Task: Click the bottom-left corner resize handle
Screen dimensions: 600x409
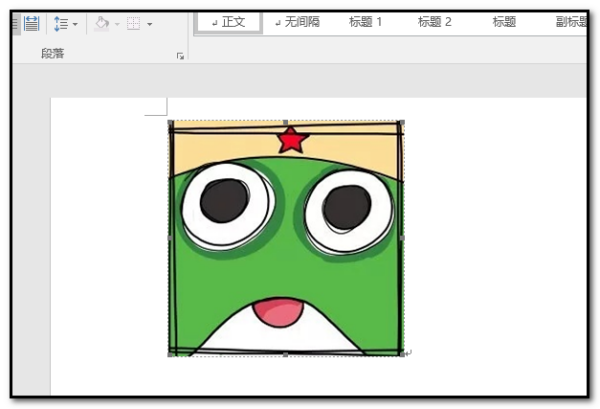Action: click(170, 355)
